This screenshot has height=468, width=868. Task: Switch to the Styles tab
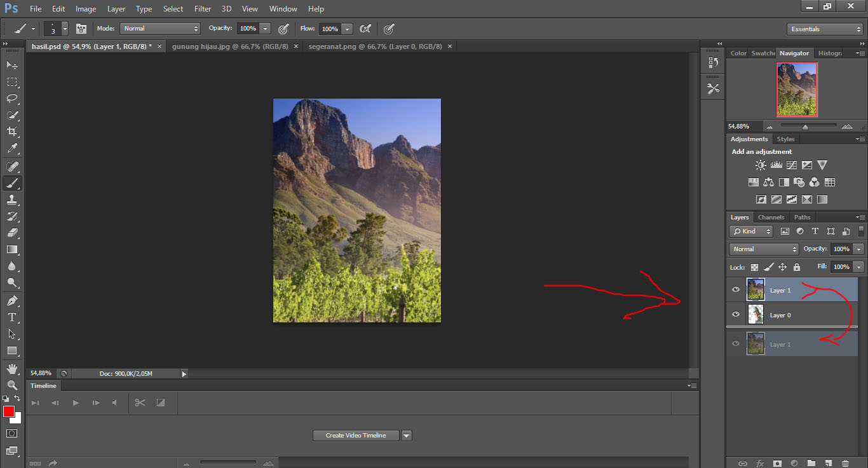(x=786, y=139)
